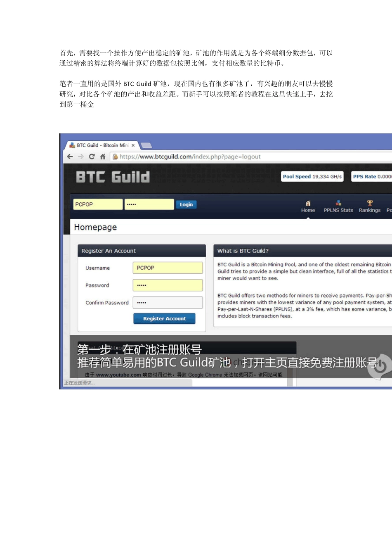
Task: Click the www.youtube.com text in the error message
Action: coord(118,375)
